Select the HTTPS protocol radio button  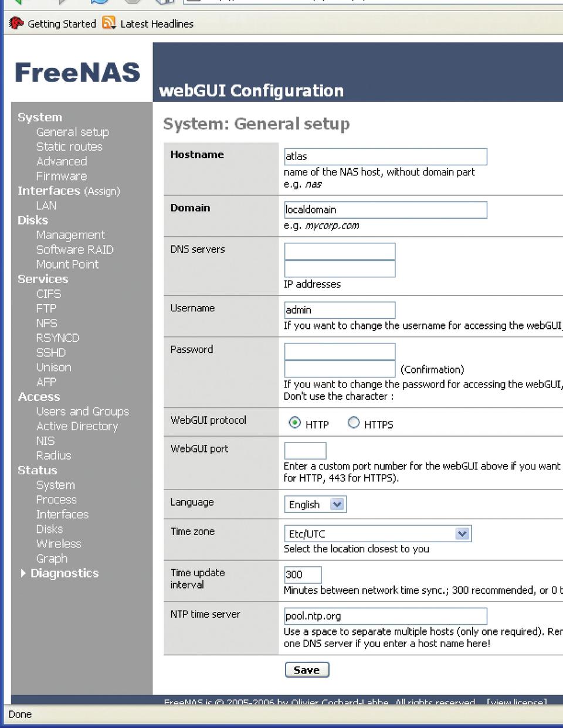(x=354, y=423)
